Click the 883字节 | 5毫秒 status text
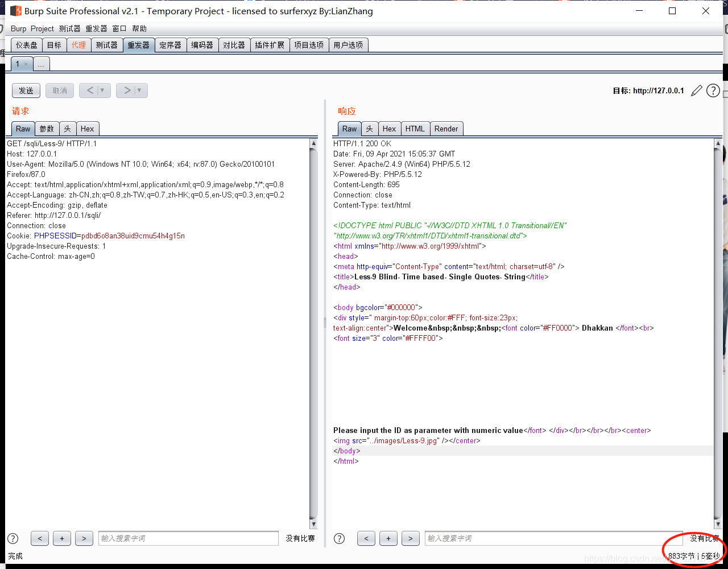Viewport: 728px width, 569px height. tap(694, 556)
